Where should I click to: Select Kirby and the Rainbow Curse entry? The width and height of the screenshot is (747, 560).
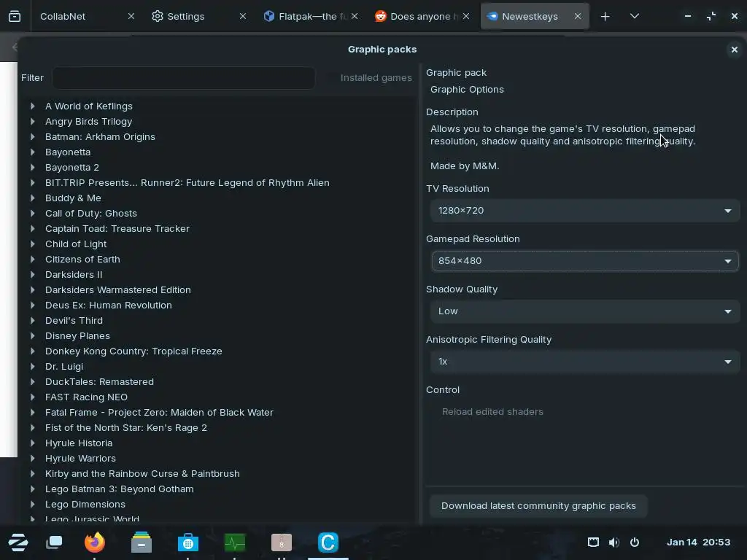coord(142,474)
